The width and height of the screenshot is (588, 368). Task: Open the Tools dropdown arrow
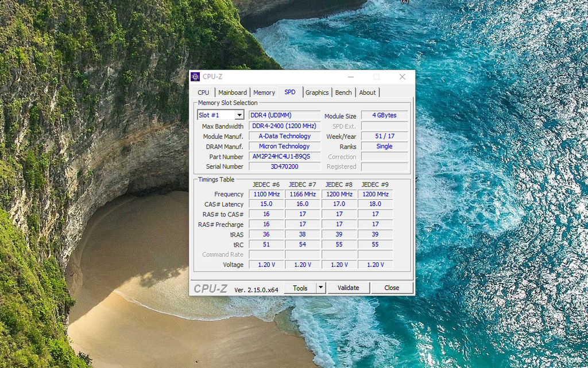point(320,288)
